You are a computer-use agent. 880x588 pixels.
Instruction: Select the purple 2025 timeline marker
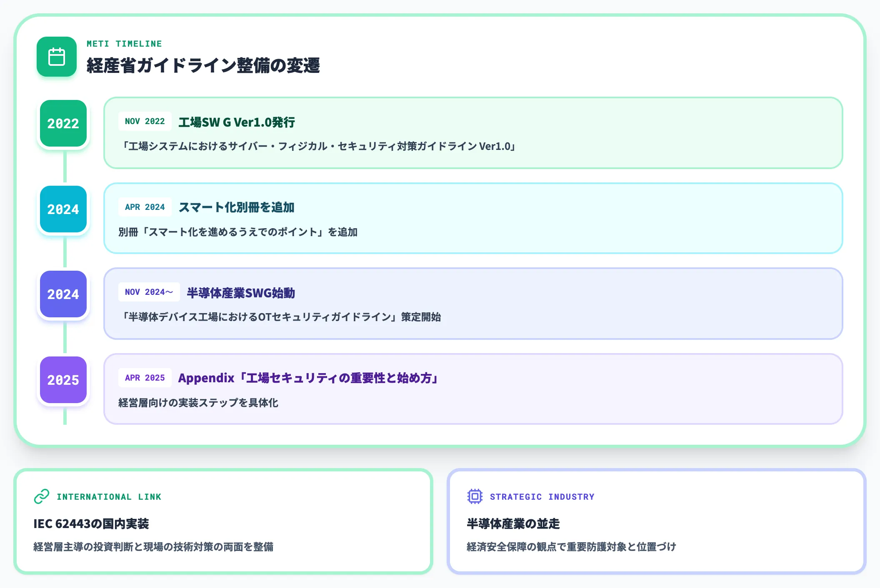pyautogui.click(x=63, y=380)
